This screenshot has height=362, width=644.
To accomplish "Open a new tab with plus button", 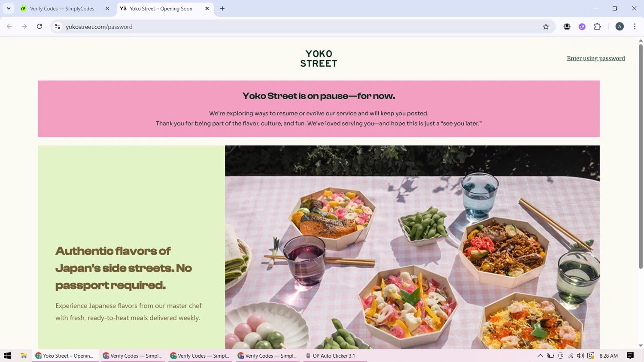I will [x=222, y=9].
